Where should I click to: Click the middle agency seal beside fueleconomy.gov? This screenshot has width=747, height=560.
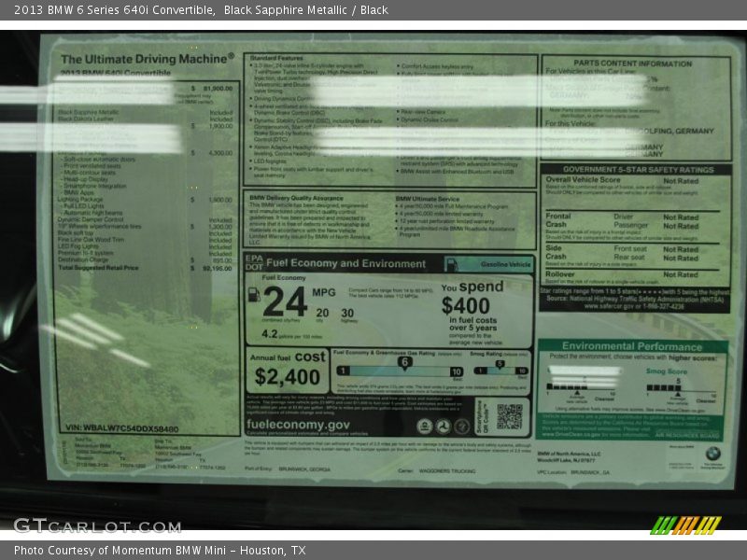coord(443,427)
